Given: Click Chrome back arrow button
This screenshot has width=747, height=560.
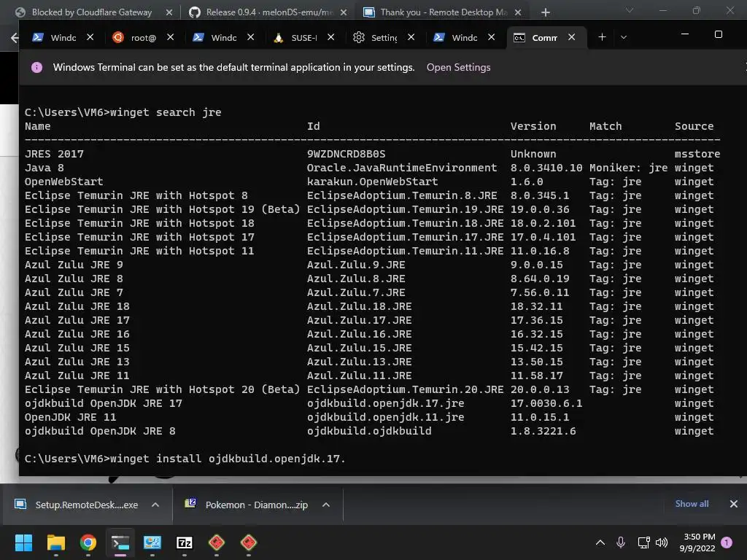Looking at the screenshot, I should pyautogui.click(x=15, y=38).
